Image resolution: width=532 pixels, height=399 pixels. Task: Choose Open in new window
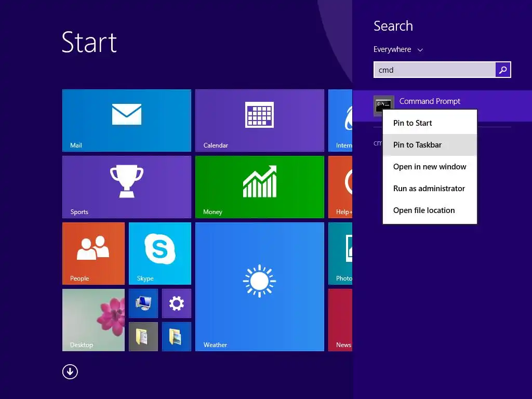[430, 167]
